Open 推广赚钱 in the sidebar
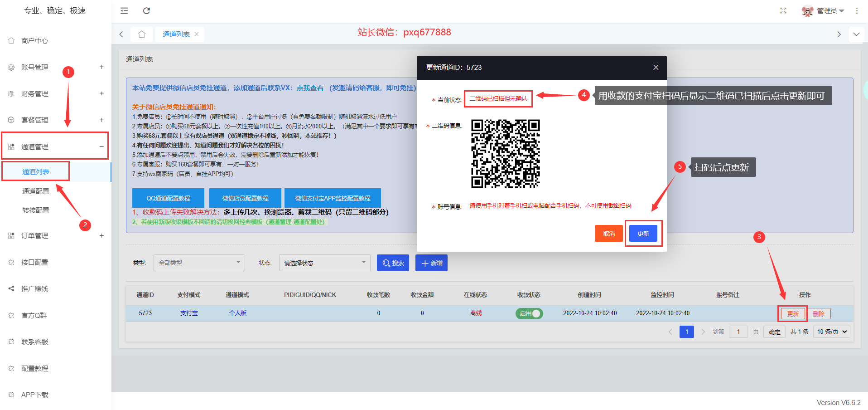 point(34,288)
